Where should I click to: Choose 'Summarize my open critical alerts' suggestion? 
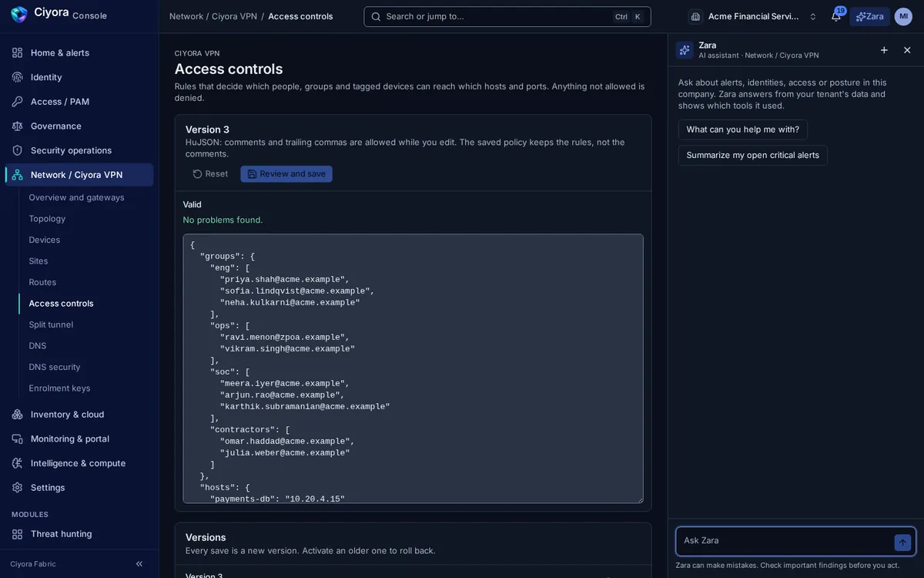pyautogui.click(x=753, y=155)
